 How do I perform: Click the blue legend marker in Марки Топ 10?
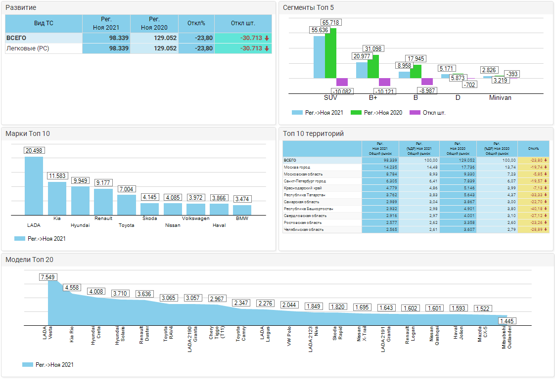click(20, 238)
